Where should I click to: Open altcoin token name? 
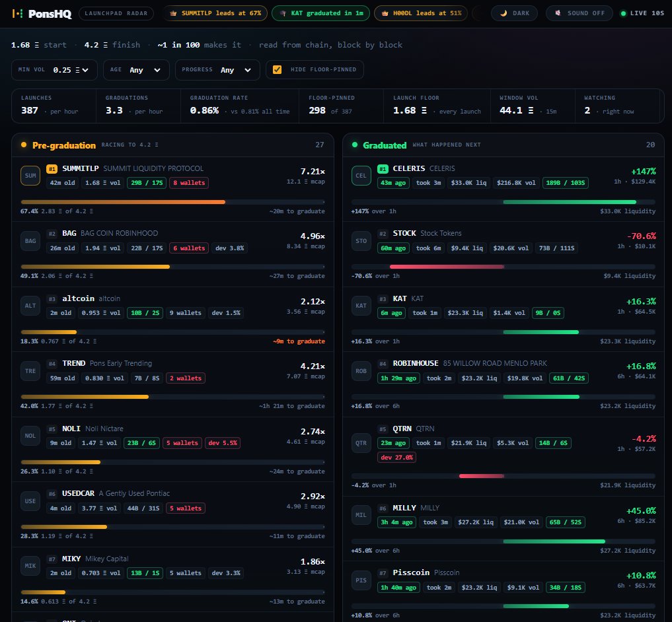pyautogui.click(x=78, y=298)
